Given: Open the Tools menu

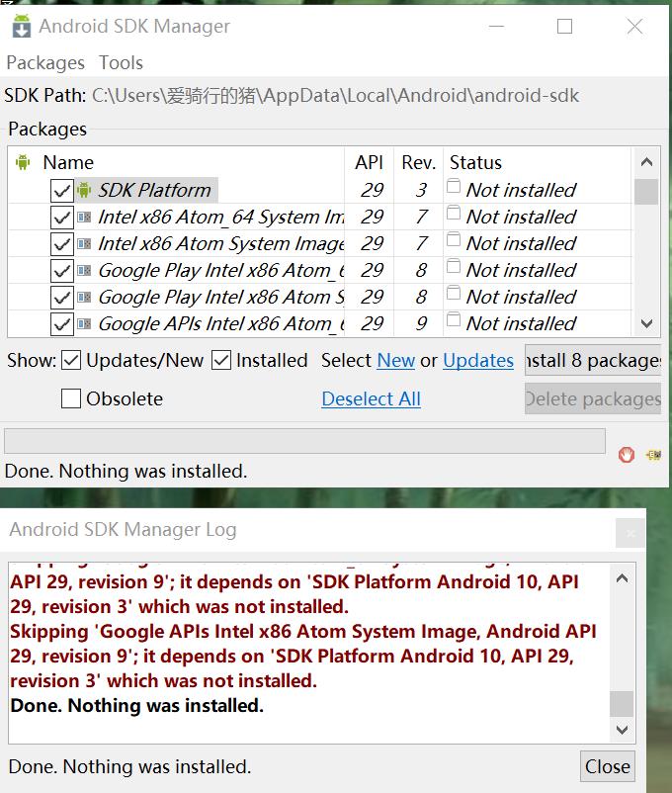Looking at the screenshot, I should (x=121, y=62).
